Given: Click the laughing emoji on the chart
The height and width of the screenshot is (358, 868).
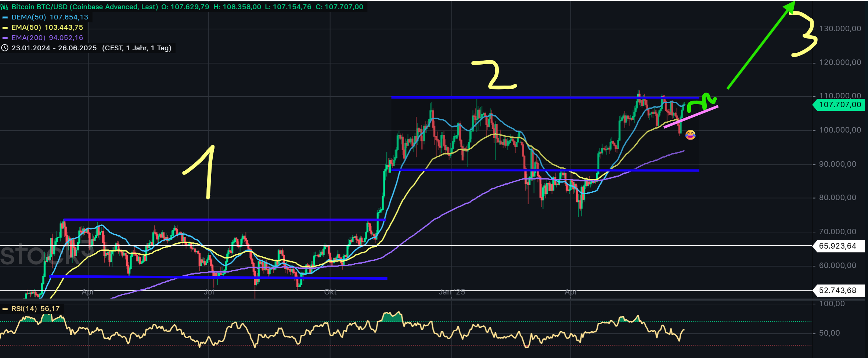Looking at the screenshot, I should (x=690, y=135).
